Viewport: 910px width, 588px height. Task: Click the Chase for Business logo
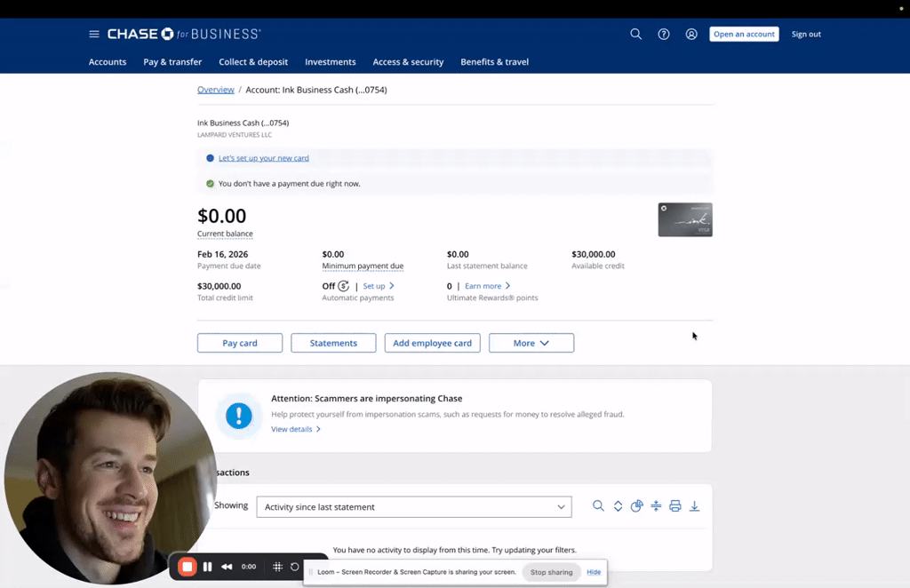[184, 35]
